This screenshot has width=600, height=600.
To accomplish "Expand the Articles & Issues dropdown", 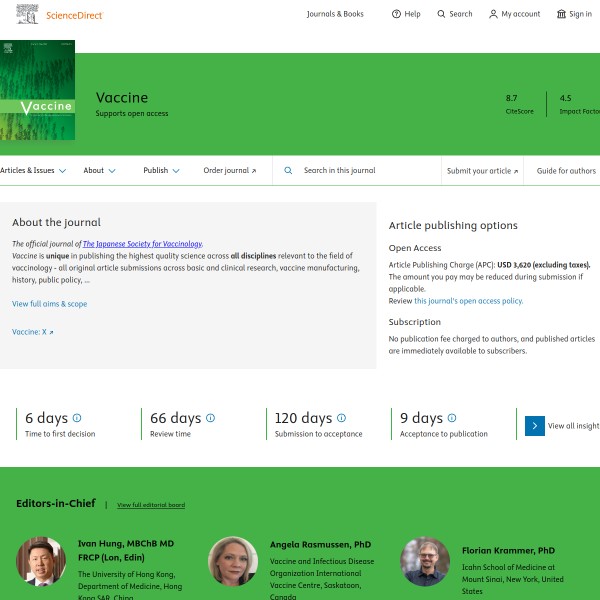I will [x=62, y=171].
